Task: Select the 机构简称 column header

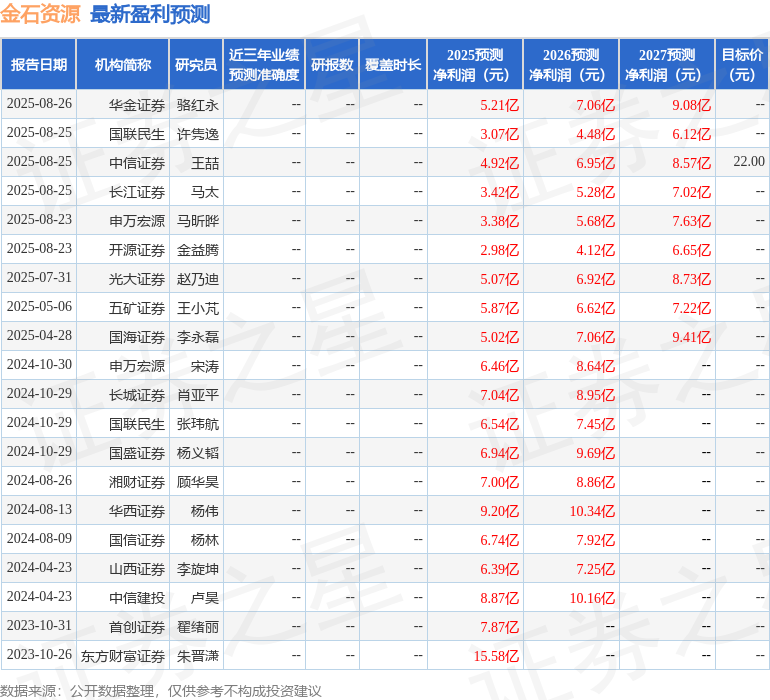Action: tap(123, 64)
